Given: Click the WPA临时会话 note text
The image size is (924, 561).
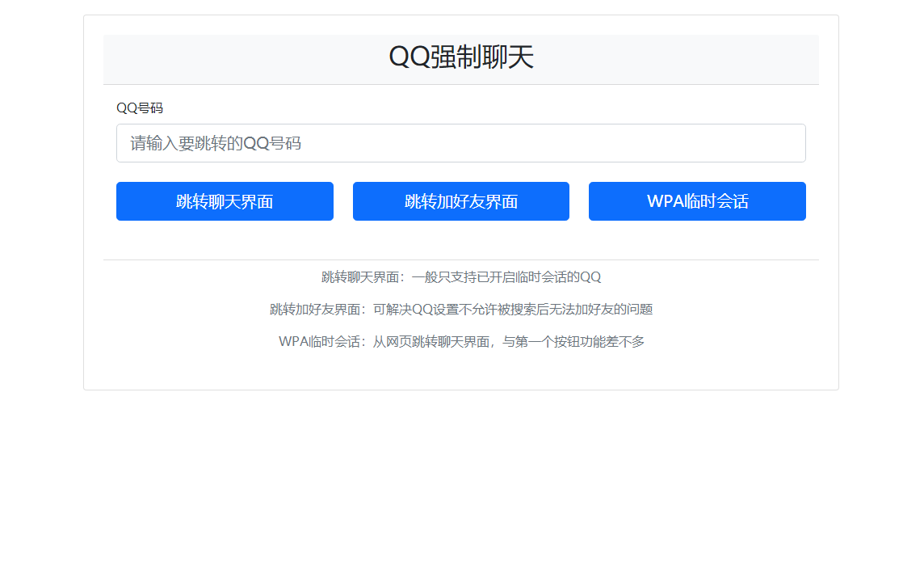Looking at the screenshot, I should (461, 341).
